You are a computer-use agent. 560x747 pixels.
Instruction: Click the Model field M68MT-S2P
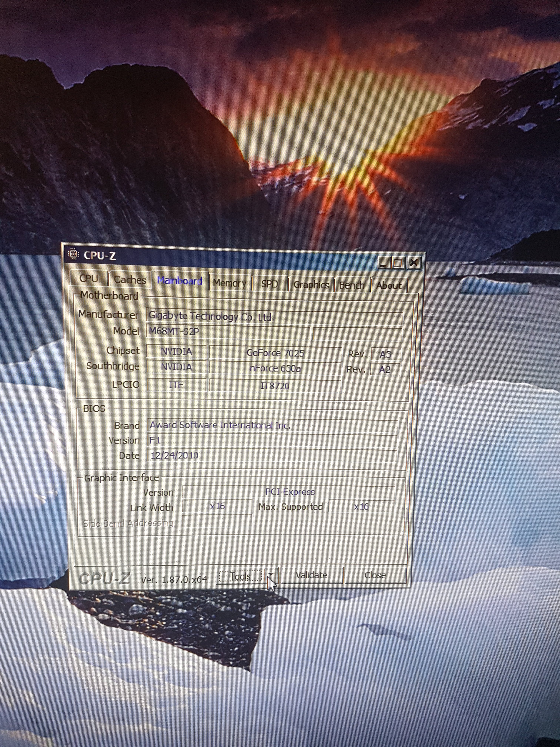coord(228,332)
